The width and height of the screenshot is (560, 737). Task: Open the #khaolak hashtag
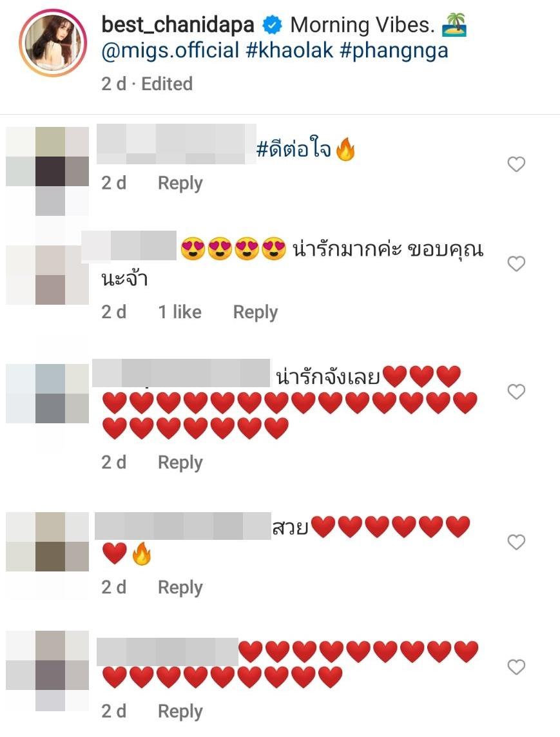click(x=289, y=50)
